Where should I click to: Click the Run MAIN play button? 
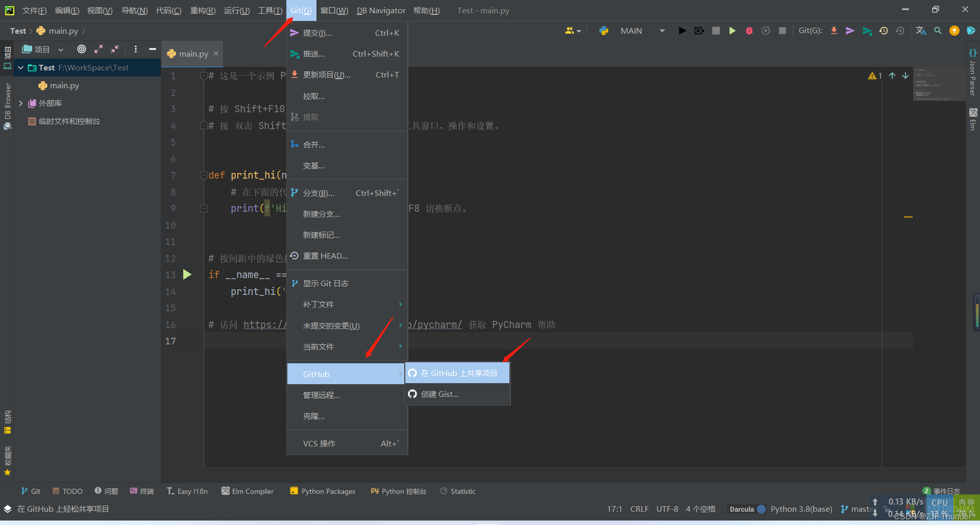[x=682, y=31]
